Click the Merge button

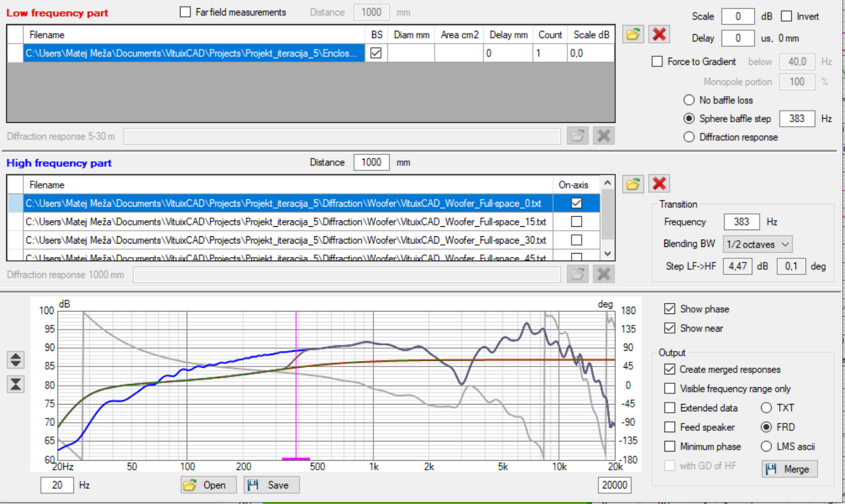click(789, 469)
